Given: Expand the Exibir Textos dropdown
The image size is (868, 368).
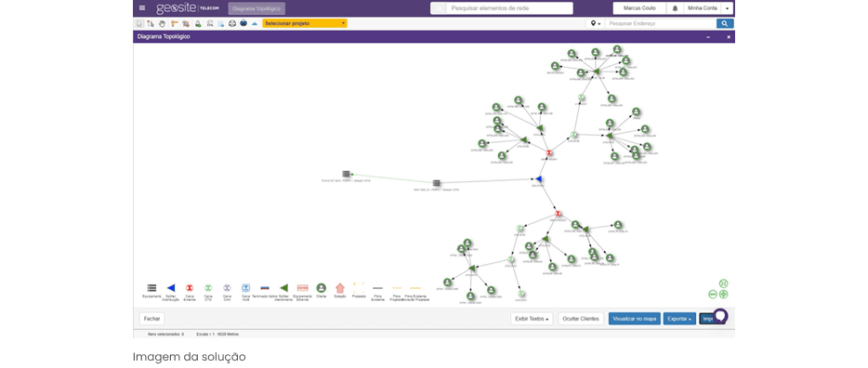Looking at the screenshot, I should 532,319.
